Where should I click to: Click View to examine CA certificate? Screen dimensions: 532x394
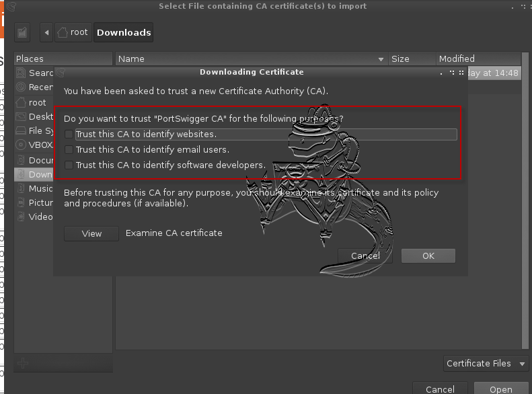click(91, 233)
